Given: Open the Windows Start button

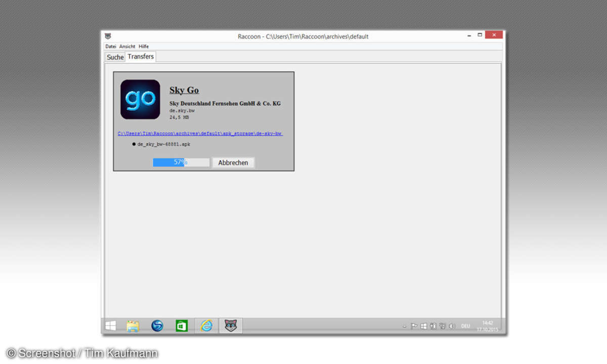Looking at the screenshot, I should point(110,326).
